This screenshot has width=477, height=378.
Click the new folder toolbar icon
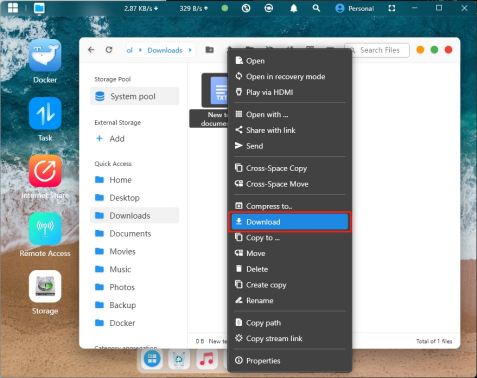coord(209,50)
